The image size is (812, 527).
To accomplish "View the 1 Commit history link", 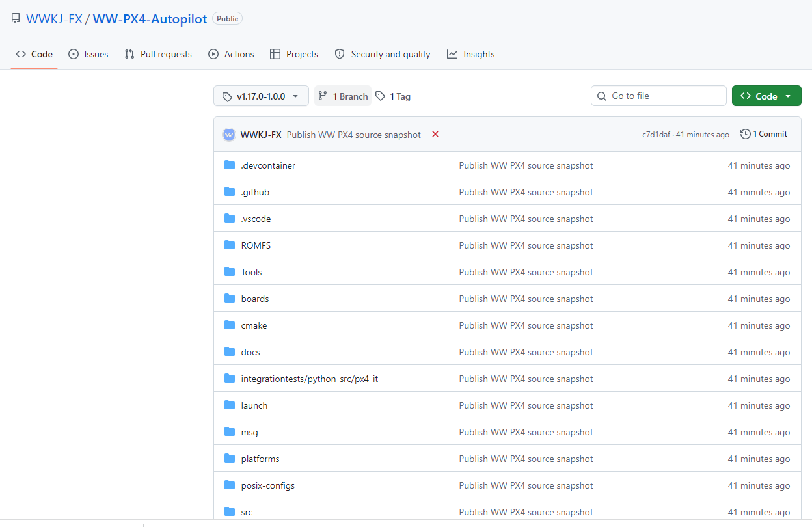I will coord(764,134).
